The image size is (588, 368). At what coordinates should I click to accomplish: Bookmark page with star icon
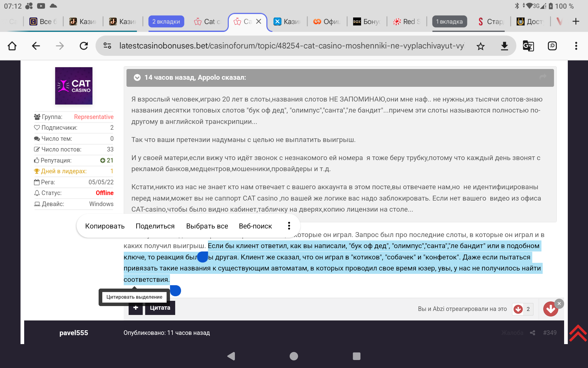tap(481, 46)
